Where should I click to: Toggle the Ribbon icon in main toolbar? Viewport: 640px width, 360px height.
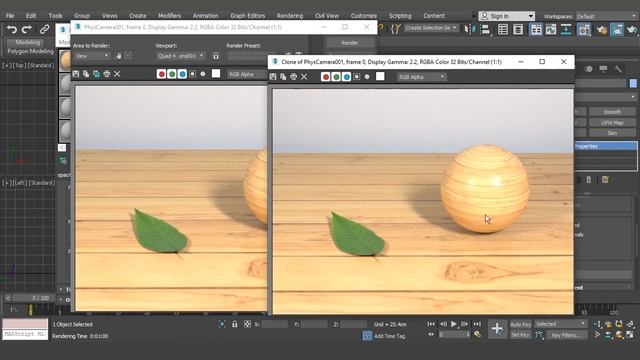click(536, 29)
